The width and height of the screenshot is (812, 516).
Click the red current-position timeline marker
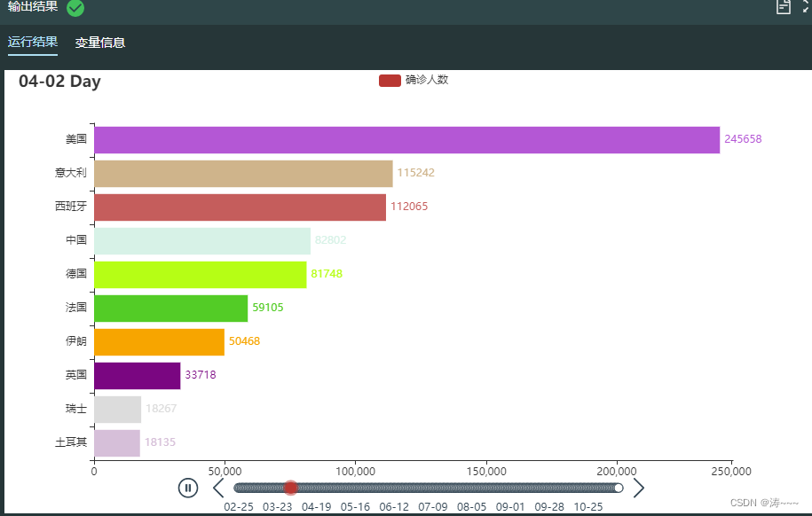(291, 488)
